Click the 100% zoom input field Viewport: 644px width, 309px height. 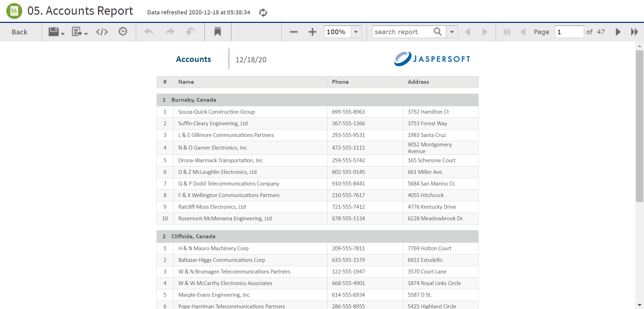point(337,32)
